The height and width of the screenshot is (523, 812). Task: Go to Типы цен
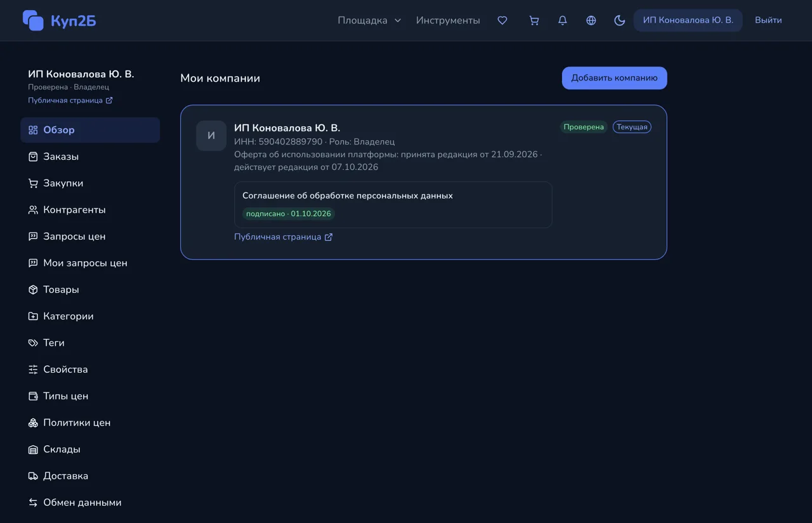90,396
